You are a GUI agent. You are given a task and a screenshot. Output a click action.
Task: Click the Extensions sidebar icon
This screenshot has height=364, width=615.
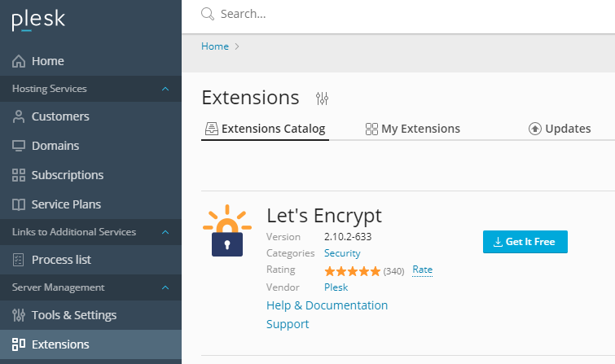tap(19, 344)
